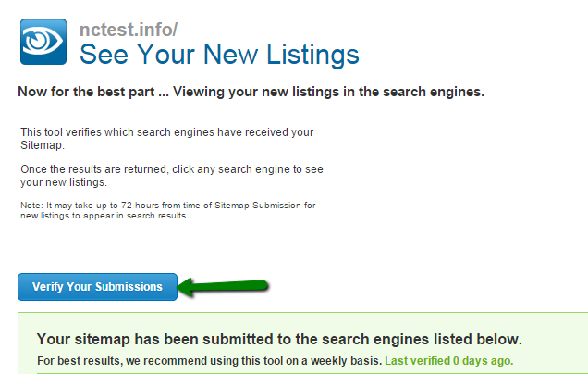Click the Your sitemap has been submitted heading
588x374 pixels.
pyautogui.click(x=279, y=339)
